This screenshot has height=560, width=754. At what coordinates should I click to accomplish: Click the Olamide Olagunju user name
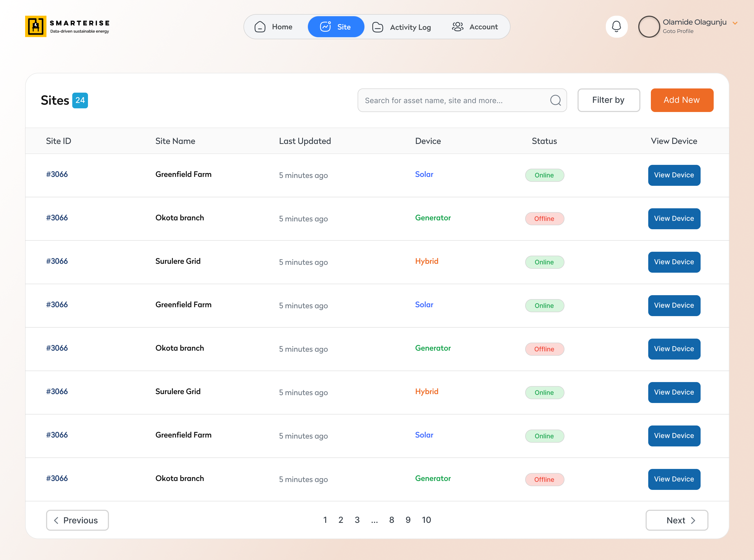(x=694, y=22)
